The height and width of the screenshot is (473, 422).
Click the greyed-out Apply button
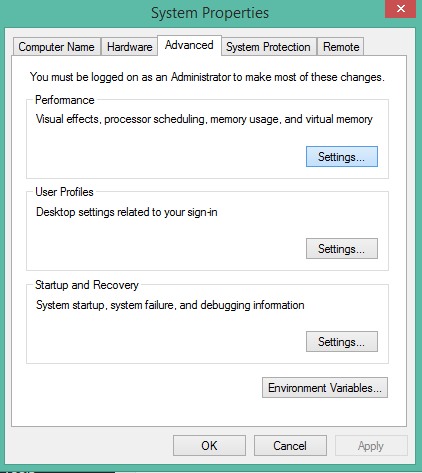371,445
